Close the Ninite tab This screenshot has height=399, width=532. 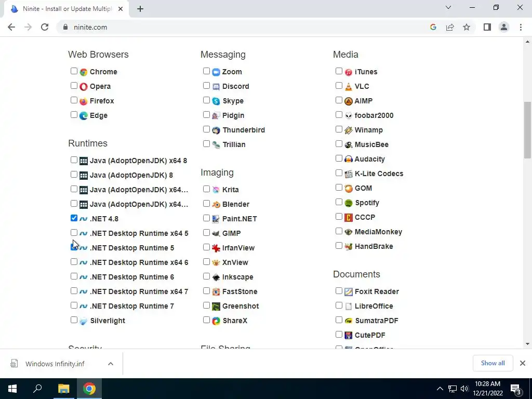coord(121,9)
